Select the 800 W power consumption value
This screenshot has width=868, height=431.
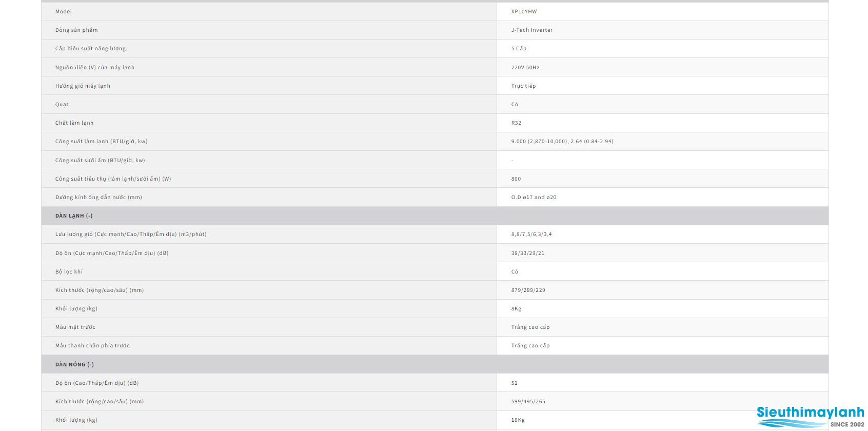[x=516, y=179]
